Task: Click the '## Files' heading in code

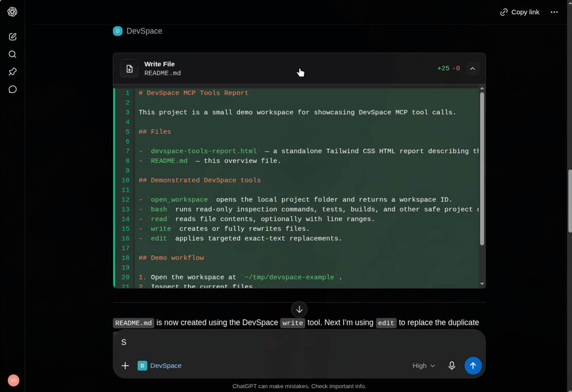Action: click(155, 132)
